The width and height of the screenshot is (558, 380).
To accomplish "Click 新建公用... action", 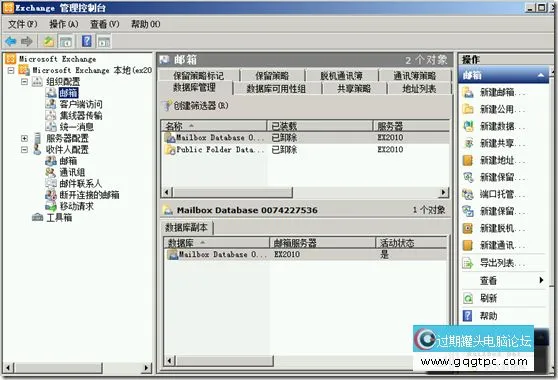I will [x=494, y=109].
